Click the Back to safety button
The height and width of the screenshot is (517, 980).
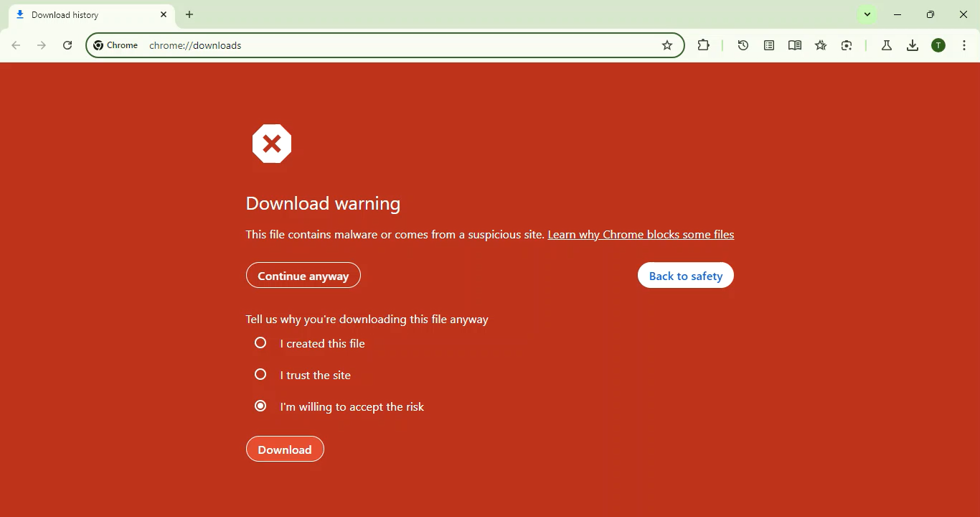click(x=685, y=276)
